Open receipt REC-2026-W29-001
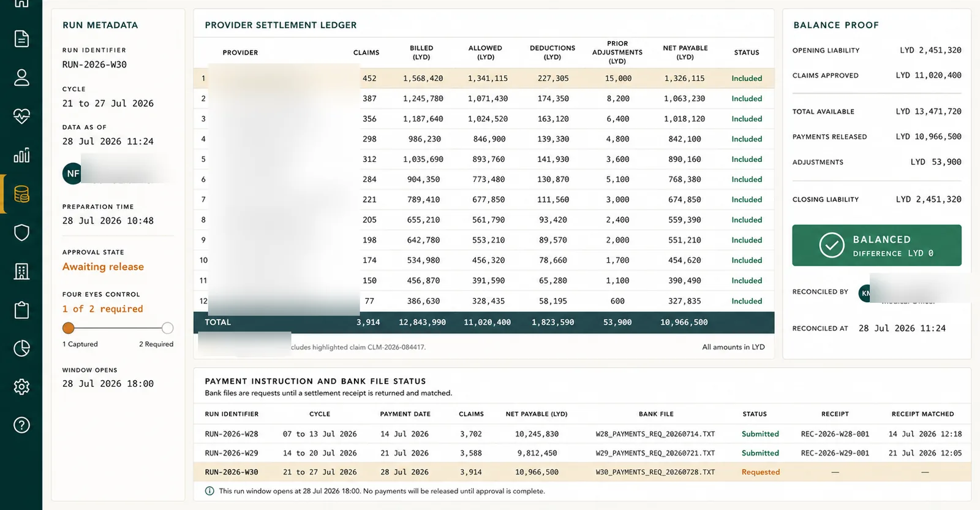Viewport: 980px width, 510px height. point(835,453)
